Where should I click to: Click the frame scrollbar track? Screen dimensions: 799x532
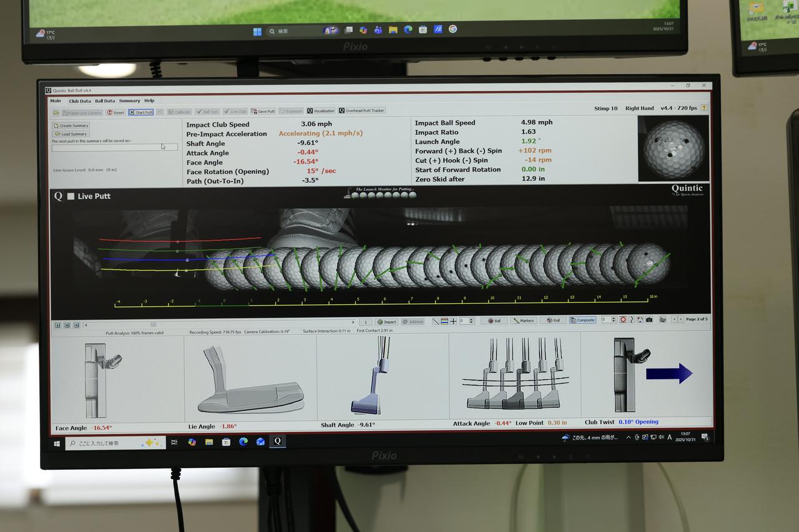[218, 324]
